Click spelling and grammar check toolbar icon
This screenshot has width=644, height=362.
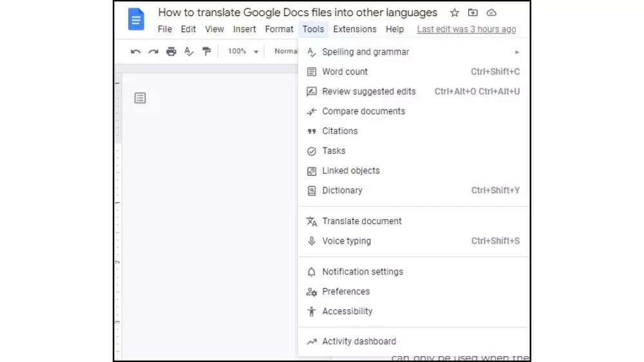(189, 52)
